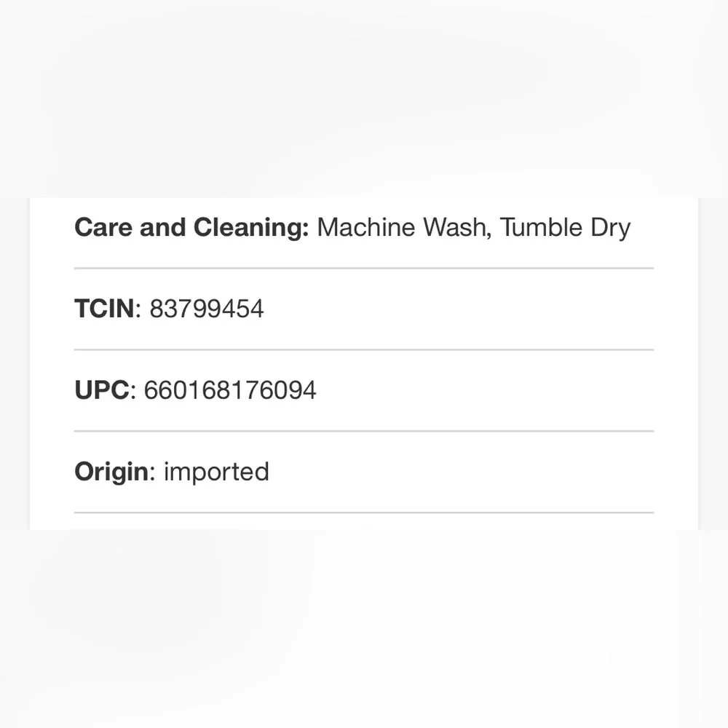This screenshot has width=728, height=728.
Task: Click the word and in Care and Cleaning
Action: pos(162,227)
